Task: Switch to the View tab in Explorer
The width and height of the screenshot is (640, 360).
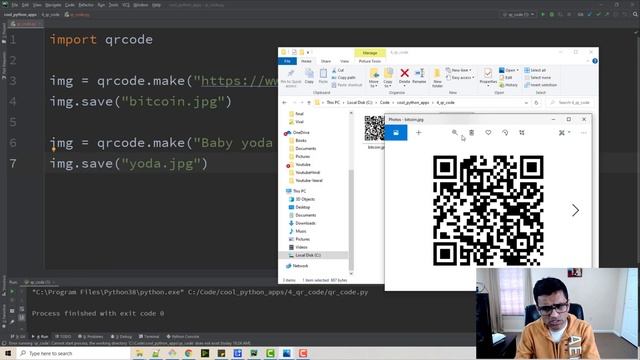Action: 344,61
